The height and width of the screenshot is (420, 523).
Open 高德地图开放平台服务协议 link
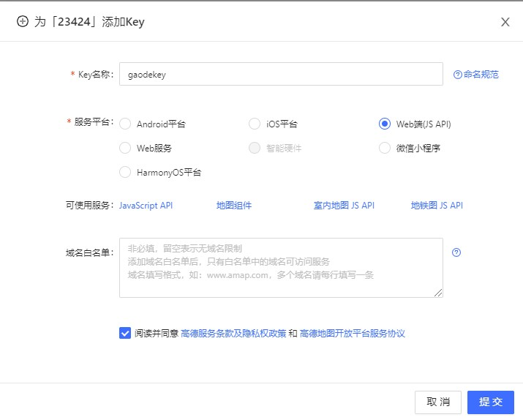point(353,333)
